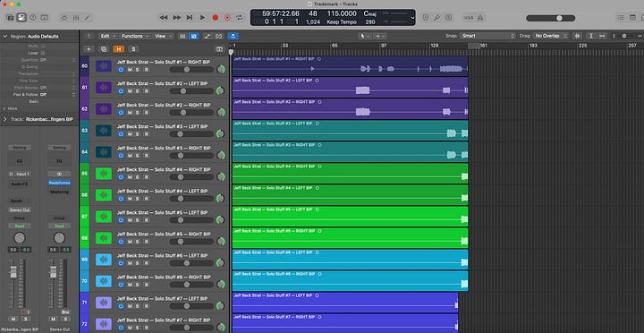Click Bnc button on Stereo Out strip
The image size is (644, 333).
coord(65,312)
